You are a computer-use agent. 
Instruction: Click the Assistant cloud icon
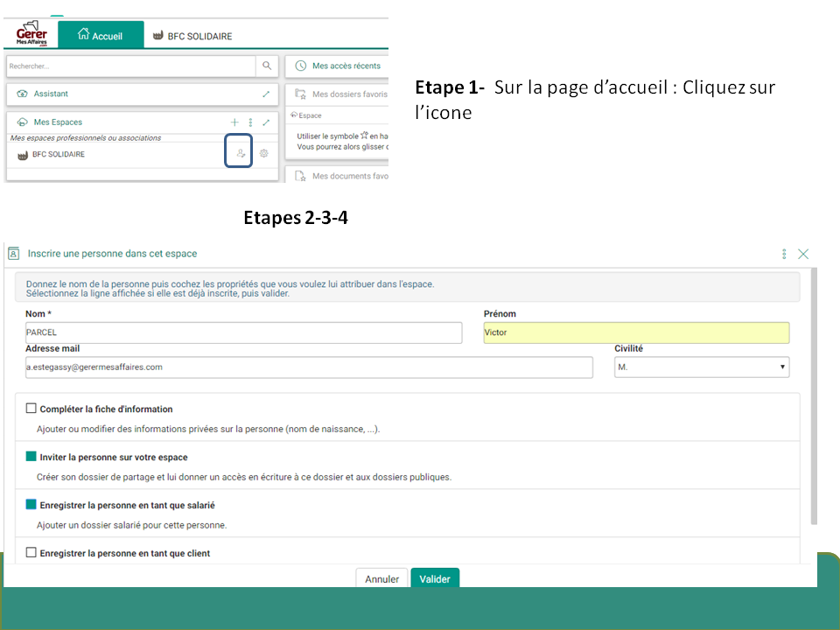(22, 94)
